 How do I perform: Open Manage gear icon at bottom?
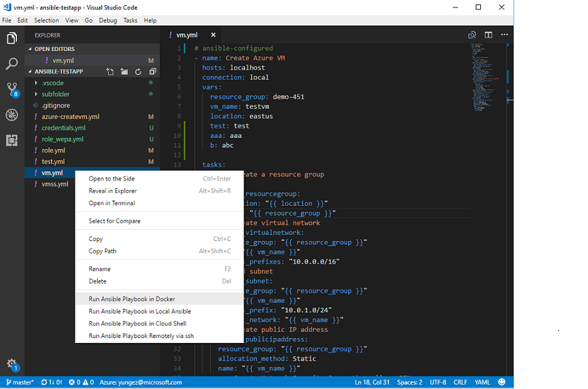pos(12,364)
